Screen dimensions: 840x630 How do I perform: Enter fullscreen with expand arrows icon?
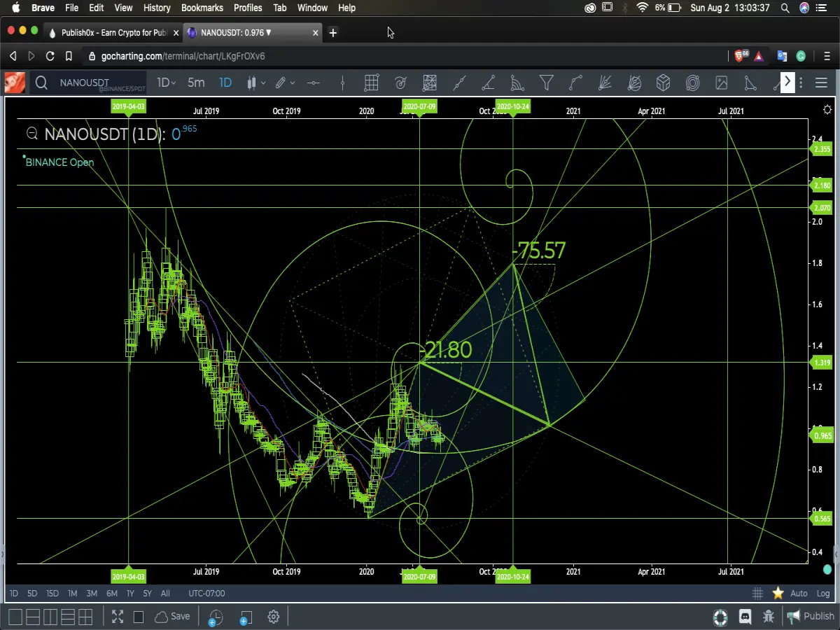118,617
